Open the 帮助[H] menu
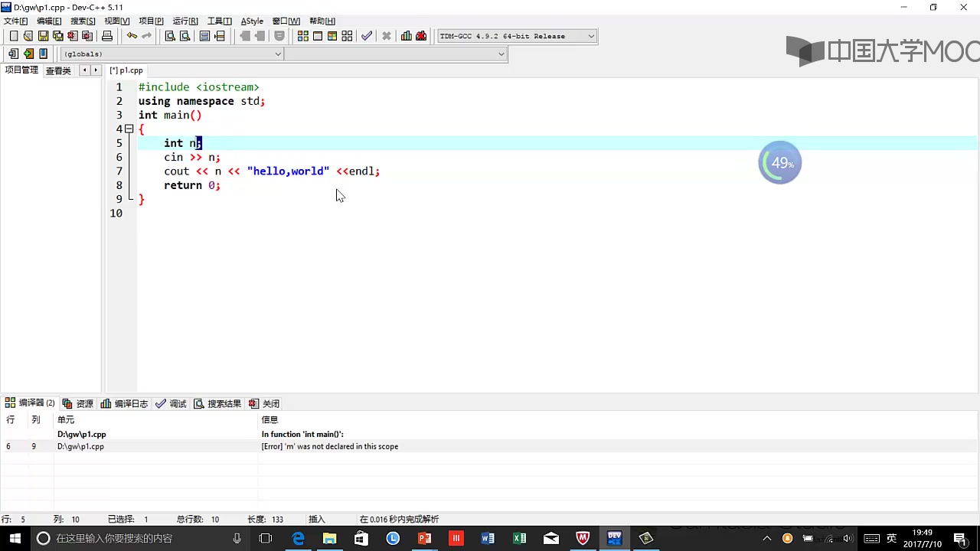 click(x=322, y=21)
